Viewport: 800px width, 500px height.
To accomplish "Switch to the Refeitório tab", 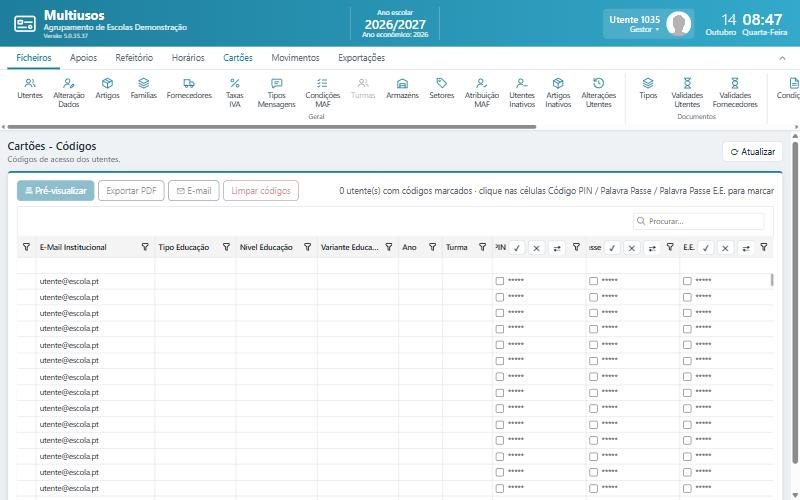I will click(x=134, y=58).
